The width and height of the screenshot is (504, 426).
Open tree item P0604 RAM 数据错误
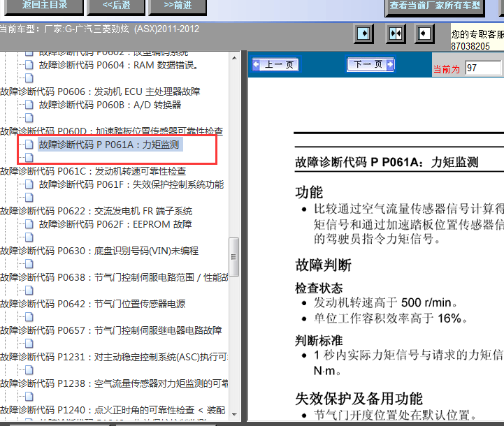(118, 65)
